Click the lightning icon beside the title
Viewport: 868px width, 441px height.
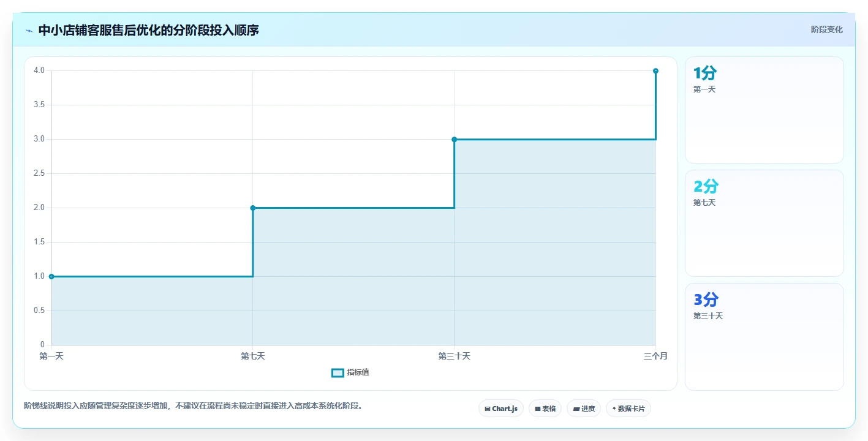point(29,31)
